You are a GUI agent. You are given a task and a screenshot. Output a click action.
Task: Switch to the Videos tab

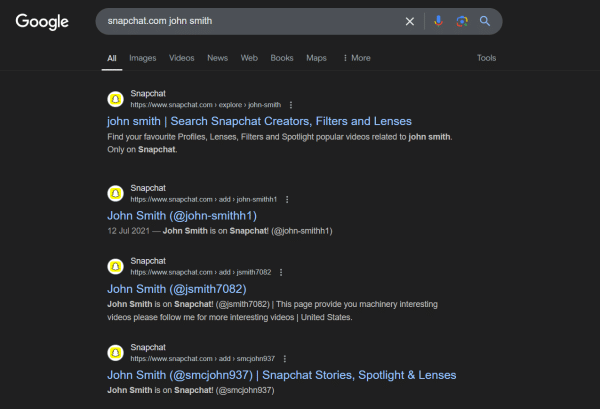[182, 58]
